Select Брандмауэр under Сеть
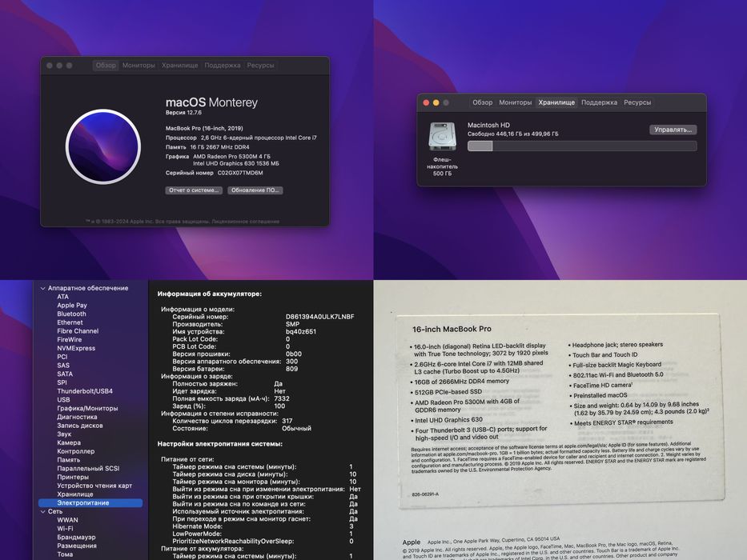 (76, 537)
